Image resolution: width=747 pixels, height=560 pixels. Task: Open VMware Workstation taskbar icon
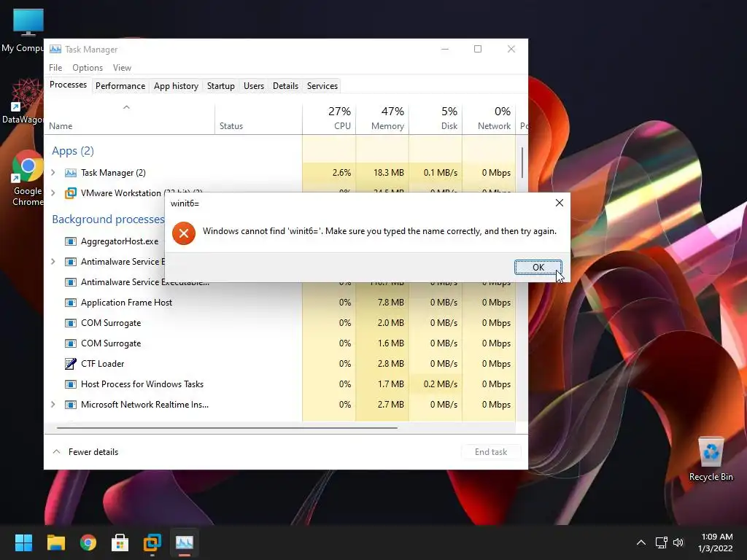pyautogui.click(x=152, y=542)
